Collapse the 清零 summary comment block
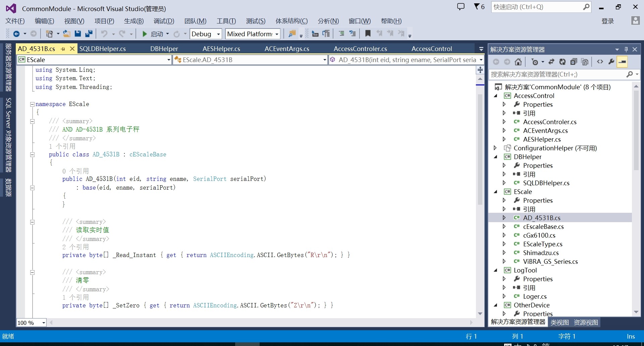 click(x=32, y=273)
